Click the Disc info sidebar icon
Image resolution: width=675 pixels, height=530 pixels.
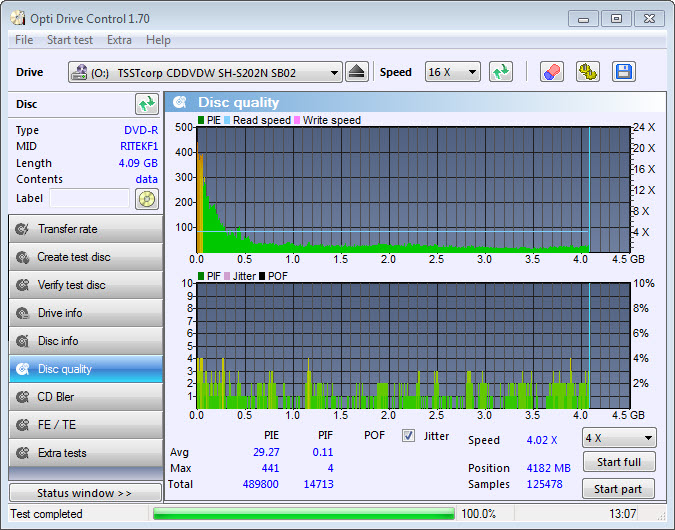point(22,341)
